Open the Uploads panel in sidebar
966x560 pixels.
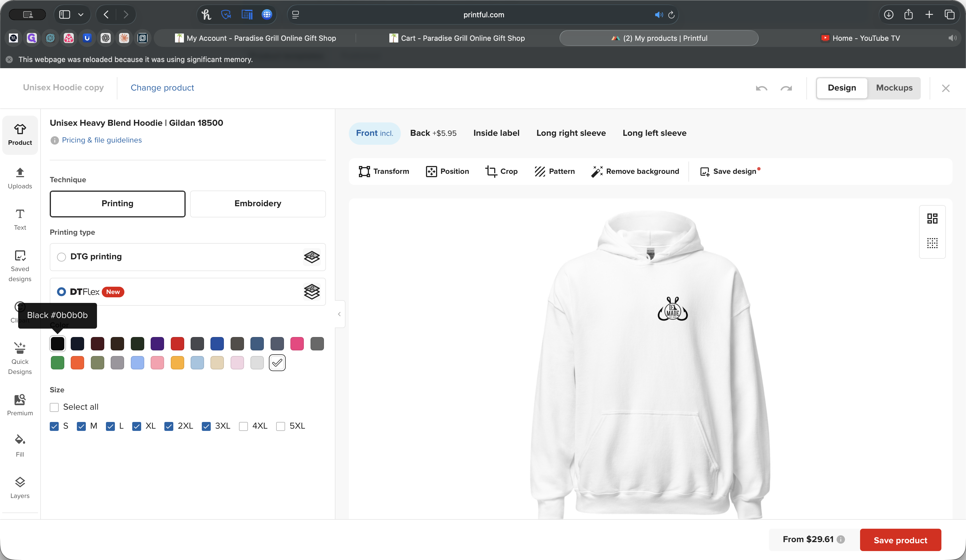click(x=20, y=178)
